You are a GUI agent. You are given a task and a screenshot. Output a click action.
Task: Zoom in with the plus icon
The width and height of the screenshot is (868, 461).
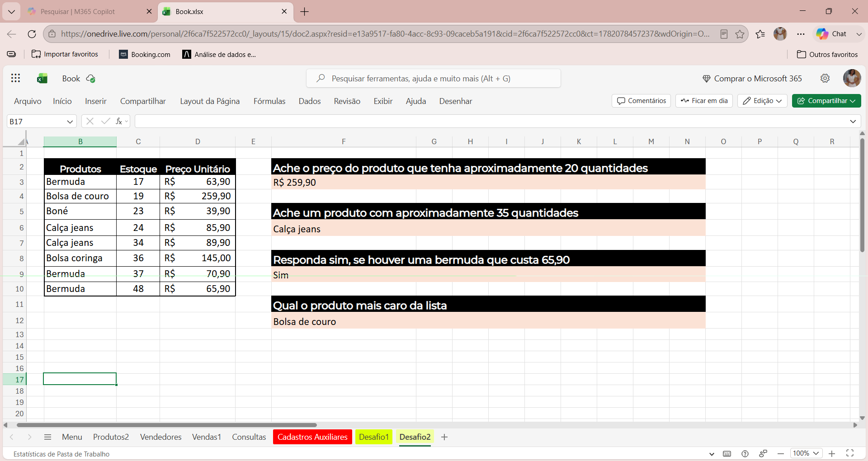(x=832, y=453)
